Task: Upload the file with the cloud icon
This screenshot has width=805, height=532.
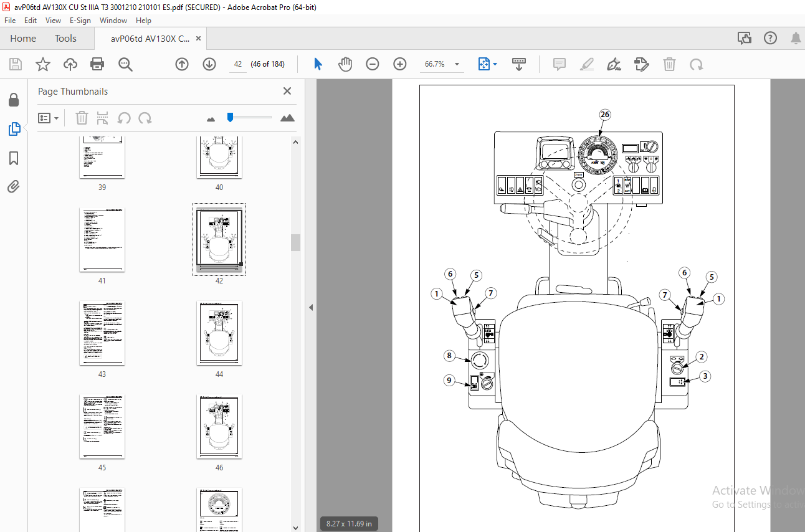Action: tap(70, 64)
